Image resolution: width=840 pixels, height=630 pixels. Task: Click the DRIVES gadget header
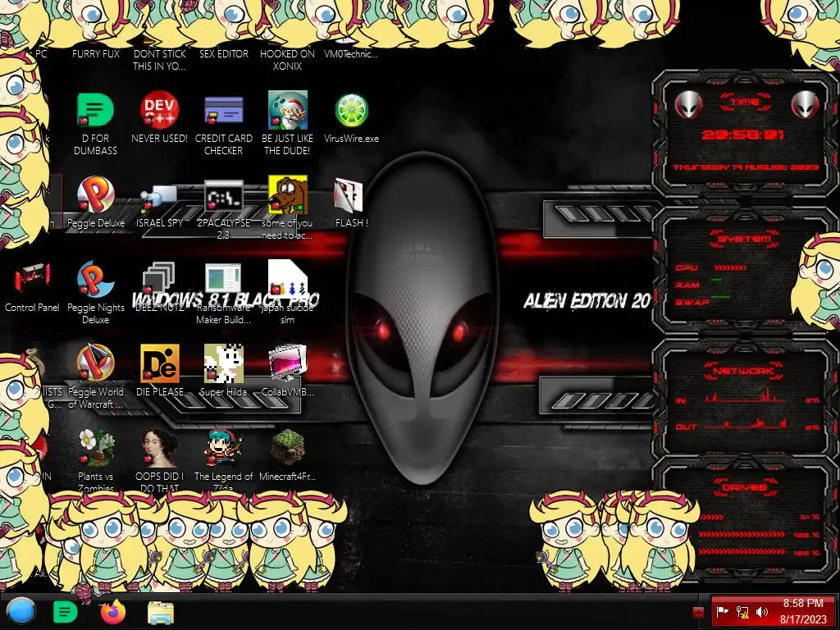tap(743, 487)
